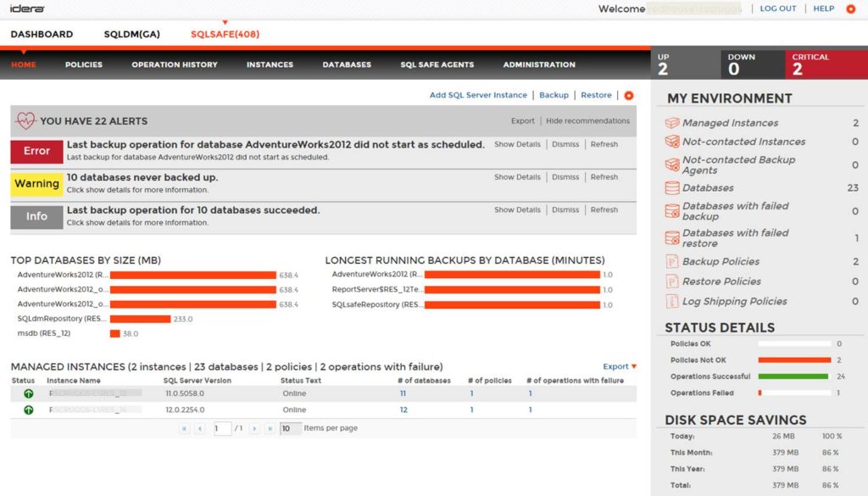Click the Databases with failed restore icon
This screenshot has height=496, width=868.
tap(672, 238)
